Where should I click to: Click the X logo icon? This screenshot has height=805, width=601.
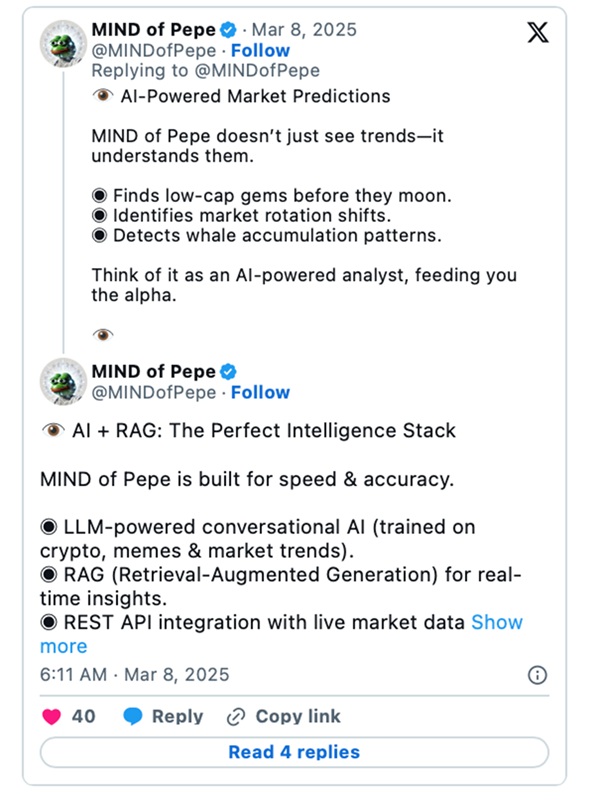[538, 32]
